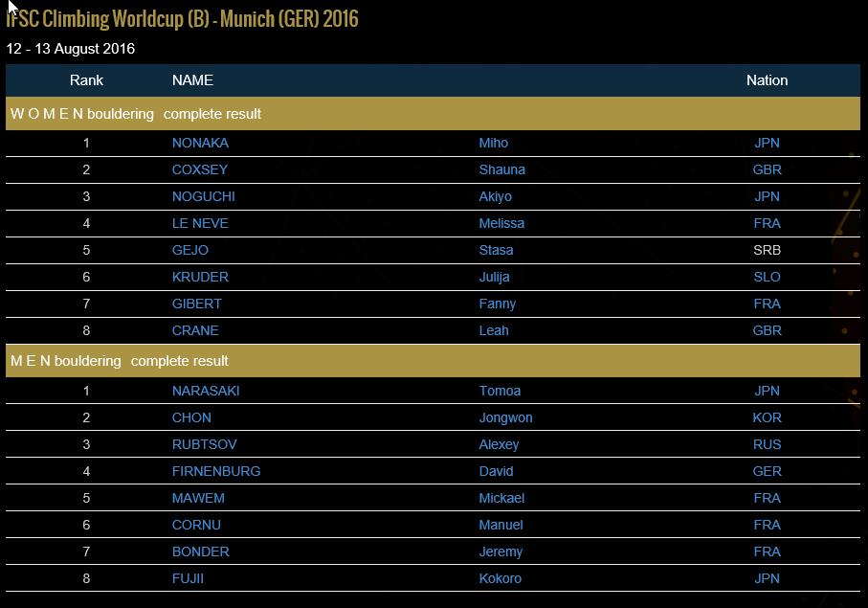Select JPN nation in NARASAKI's row
This screenshot has width=868, height=608.
click(767, 391)
